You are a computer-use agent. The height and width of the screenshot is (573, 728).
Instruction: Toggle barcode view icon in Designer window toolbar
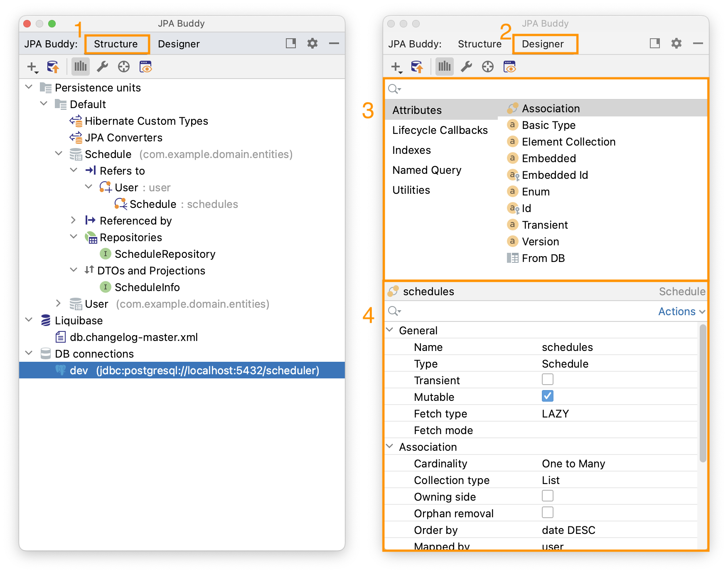(445, 67)
